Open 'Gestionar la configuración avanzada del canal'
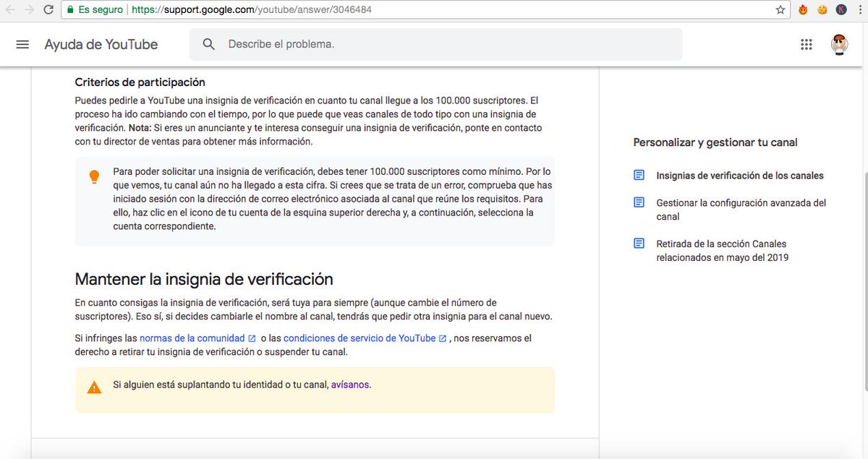The width and height of the screenshot is (868, 459). click(x=741, y=210)
